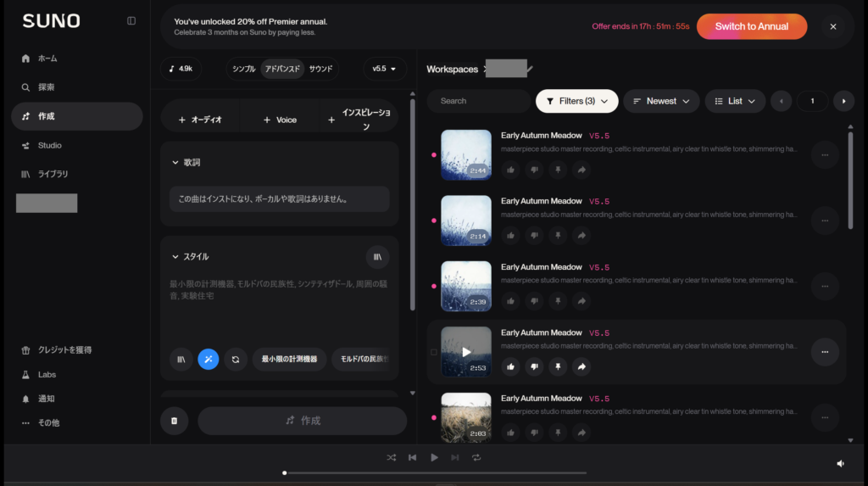Like the 2:14 Early Autumn Meadow track
The image size is (868, 486).
[510, 236]
